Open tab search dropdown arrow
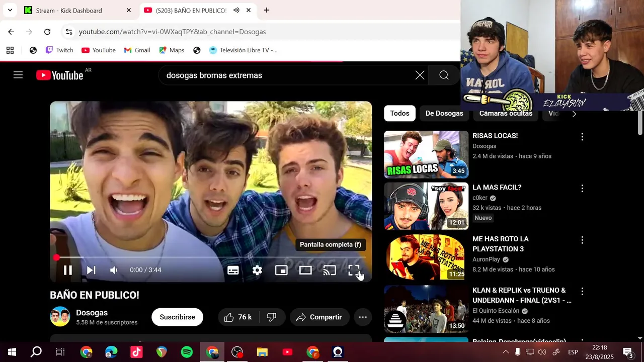 pyautogui.click(x=10, y=10)
